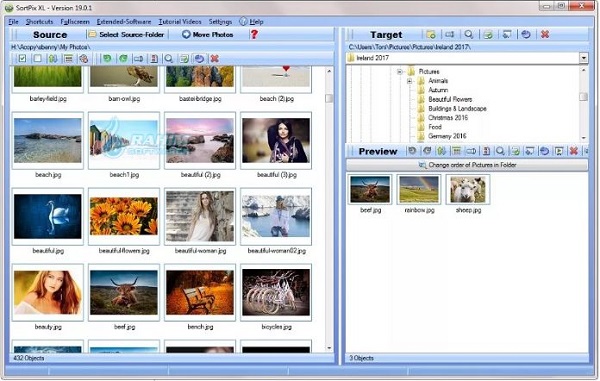
Task: Click the blue undo icon in Preview toolbar
Action: click(x=544, y=151)
